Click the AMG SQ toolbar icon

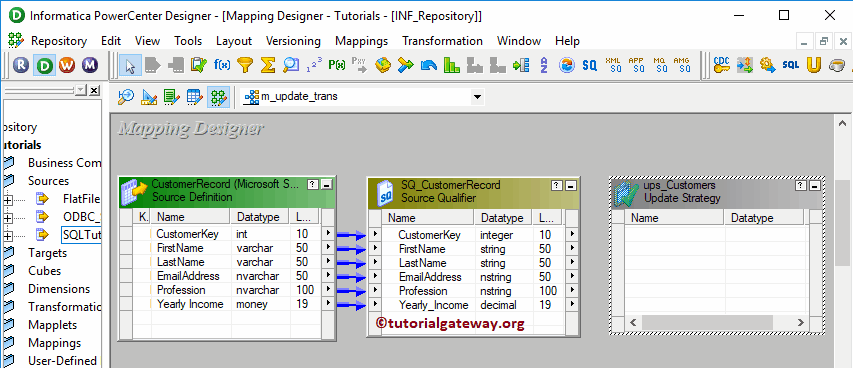click(681, 65)
